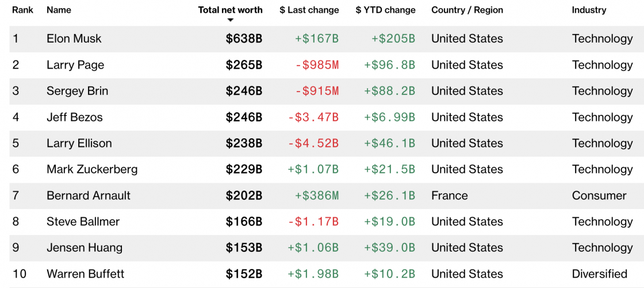Open Warren Buffett's profile
The height and width of the screenshot is (288, 644).
(x=86, y=274)
